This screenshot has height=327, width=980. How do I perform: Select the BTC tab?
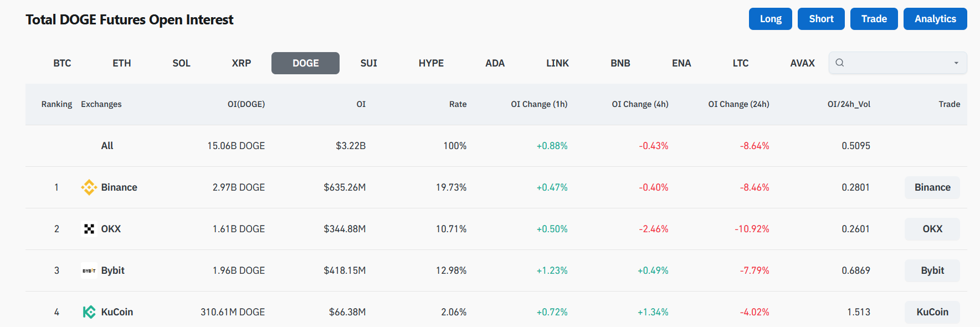click(x=62, y=63)
